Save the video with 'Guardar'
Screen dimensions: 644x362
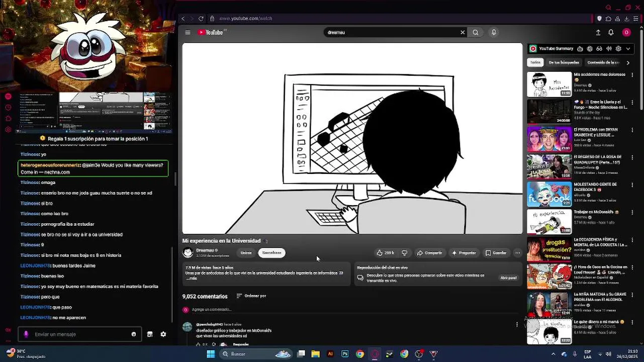point(496,253)
